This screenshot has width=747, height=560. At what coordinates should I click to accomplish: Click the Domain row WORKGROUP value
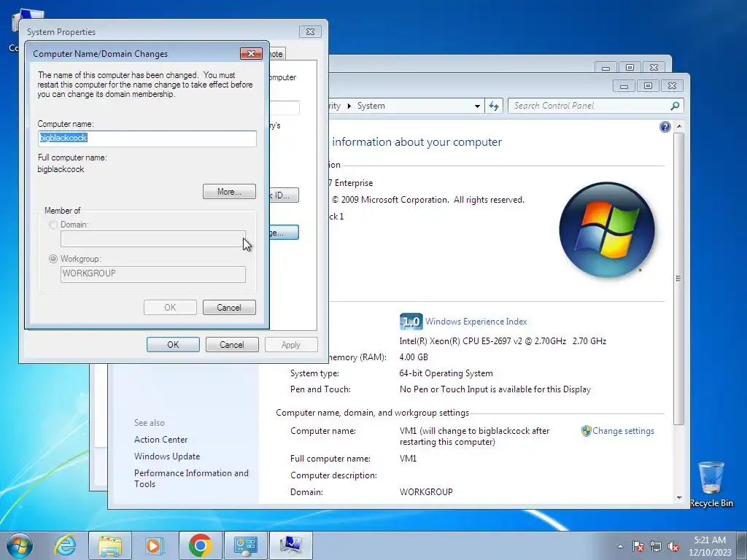(426, 492)
